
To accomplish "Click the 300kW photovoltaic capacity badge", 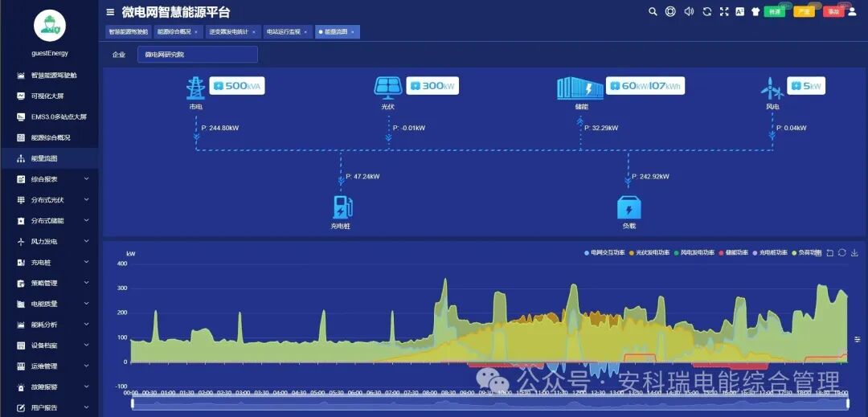I will coord(432,86).
